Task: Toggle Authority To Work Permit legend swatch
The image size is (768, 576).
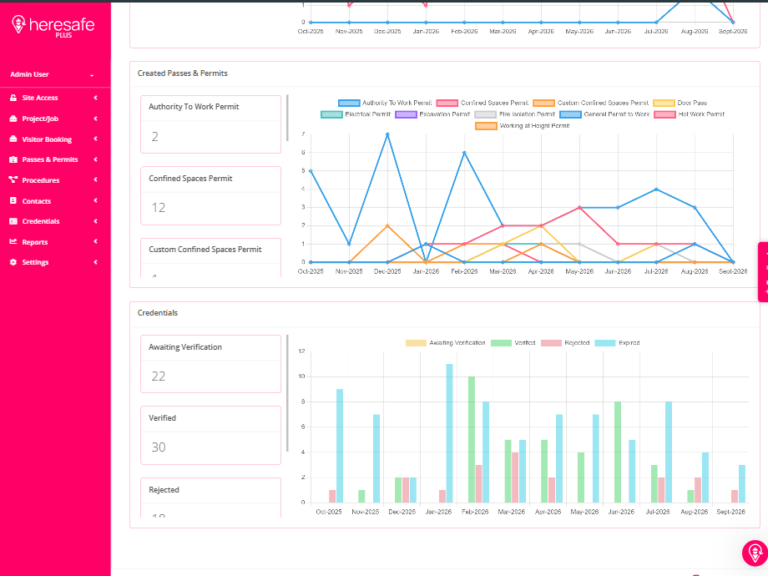Action: pyautogui.click(x=349, y=103)
